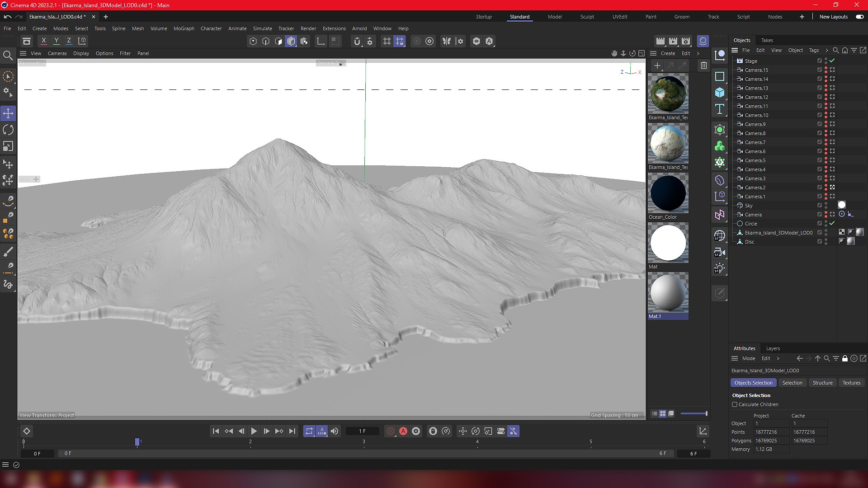Toggle New Layouts switch
This screenshot has height=488, width=868.
(859, 17)
